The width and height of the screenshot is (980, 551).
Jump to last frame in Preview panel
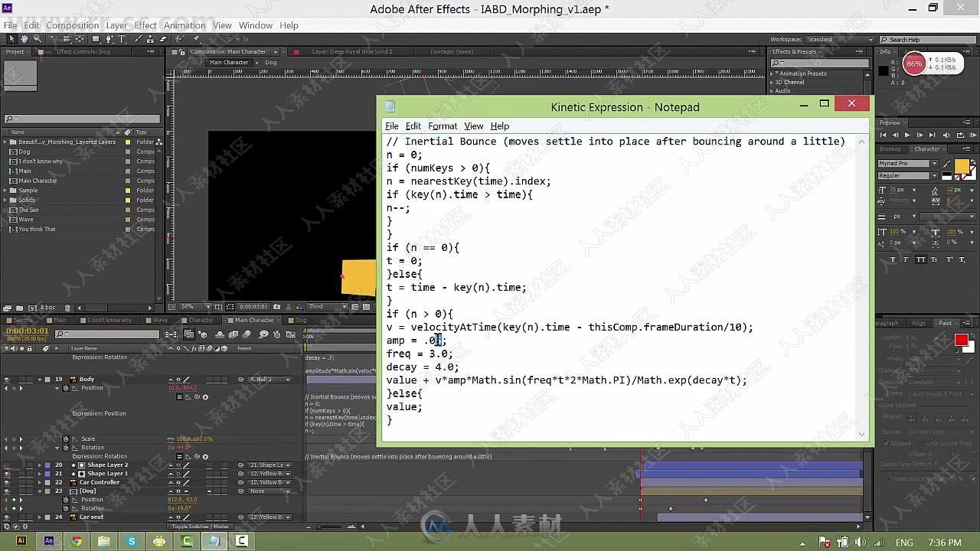pyautogui.click(x=932, y=135)
